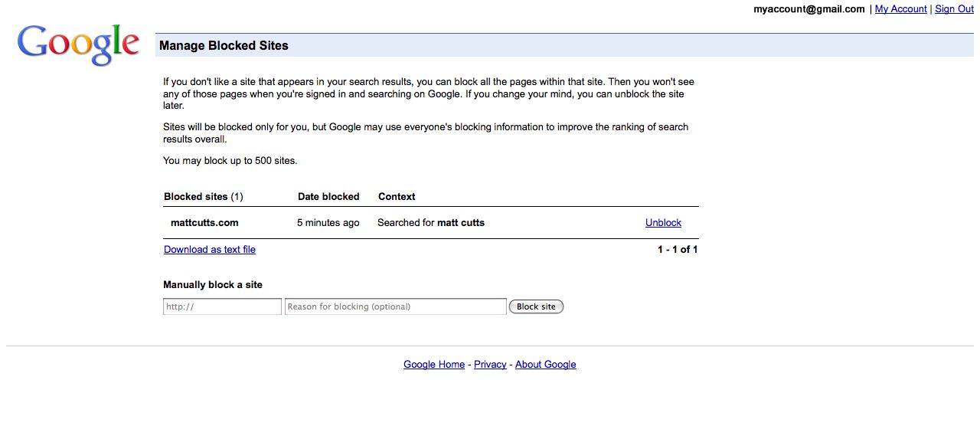Sign out of the account
The width and height of the screenshot is (980, 426).
954,9
